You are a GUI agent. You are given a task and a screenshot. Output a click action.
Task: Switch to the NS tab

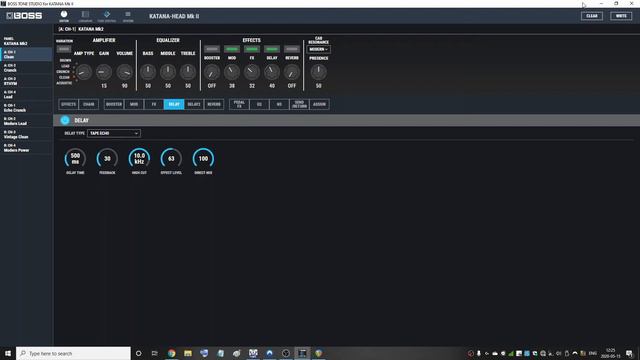pyautogui.click(x=279, y=104)
